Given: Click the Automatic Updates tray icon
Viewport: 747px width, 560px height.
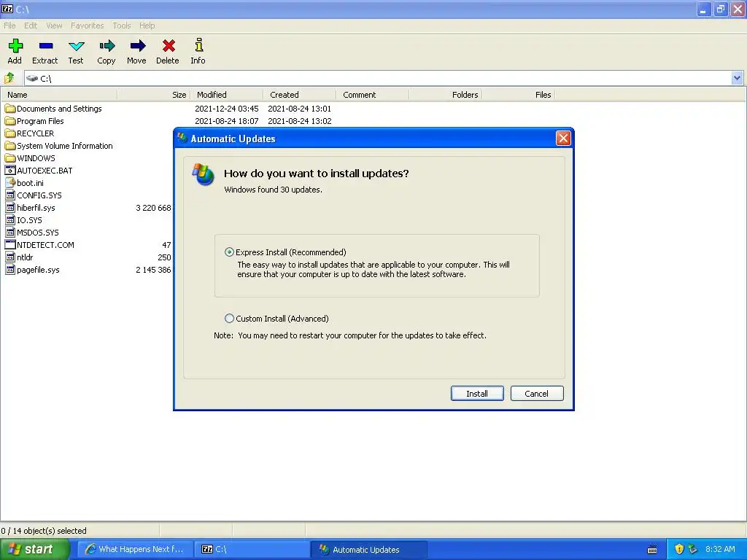Looking at the screenshot, I should click(692, 549).
